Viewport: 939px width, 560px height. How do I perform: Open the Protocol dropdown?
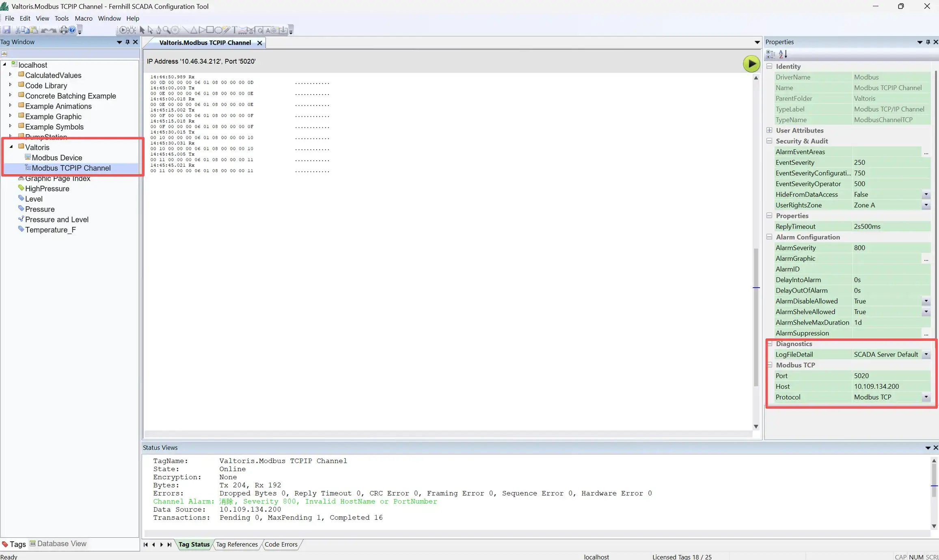[926, 397]
